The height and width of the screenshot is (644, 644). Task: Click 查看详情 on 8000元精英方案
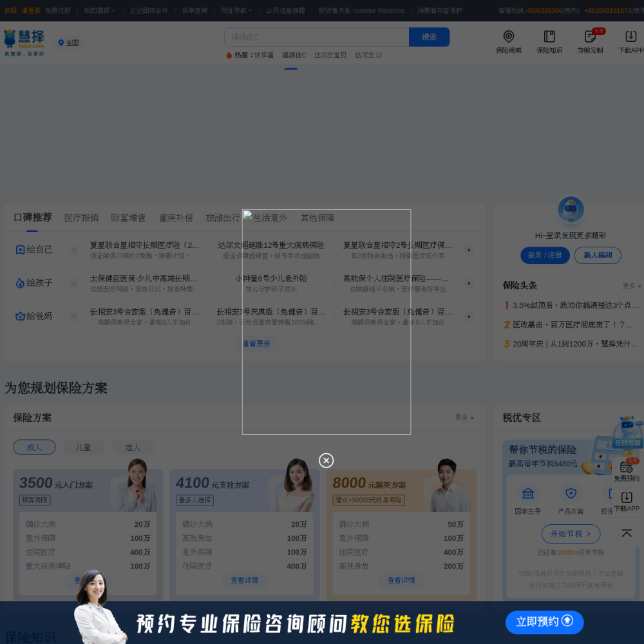(x=401, y=580)
